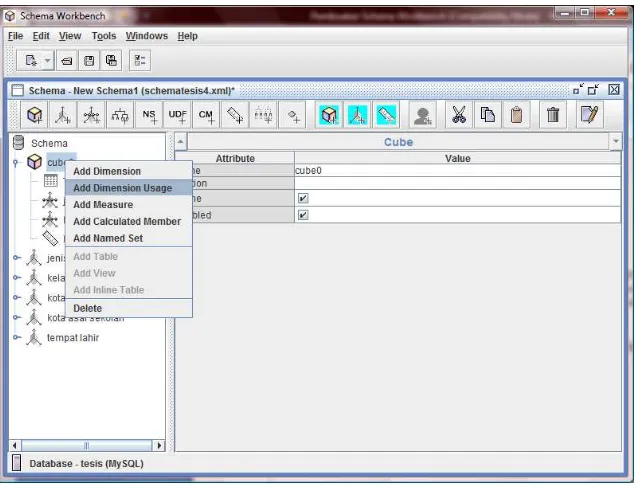640x490 pixels.
Task: Click the Delete trash can icon
Action: pyautogui.click(x=553, y=115)
